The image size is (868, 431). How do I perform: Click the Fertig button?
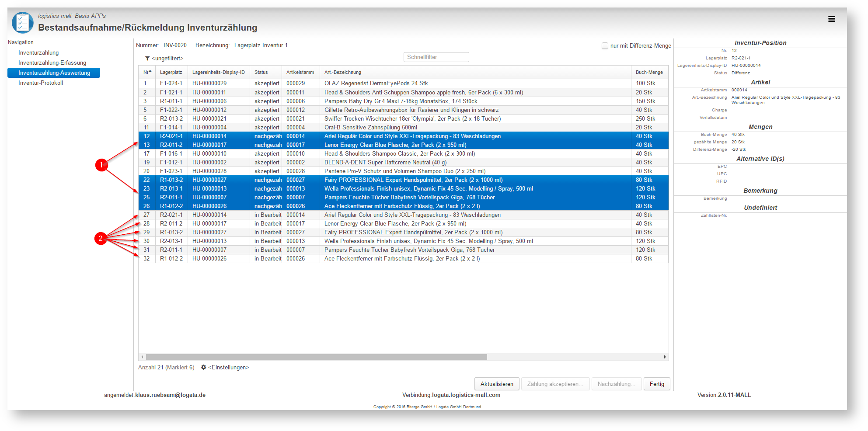[657, 384]
